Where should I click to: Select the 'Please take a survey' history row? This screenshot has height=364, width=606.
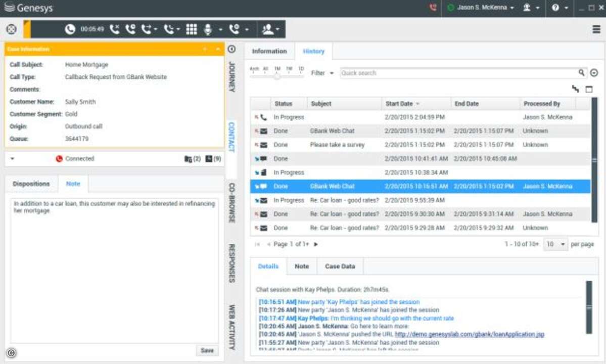coord(337,145)
